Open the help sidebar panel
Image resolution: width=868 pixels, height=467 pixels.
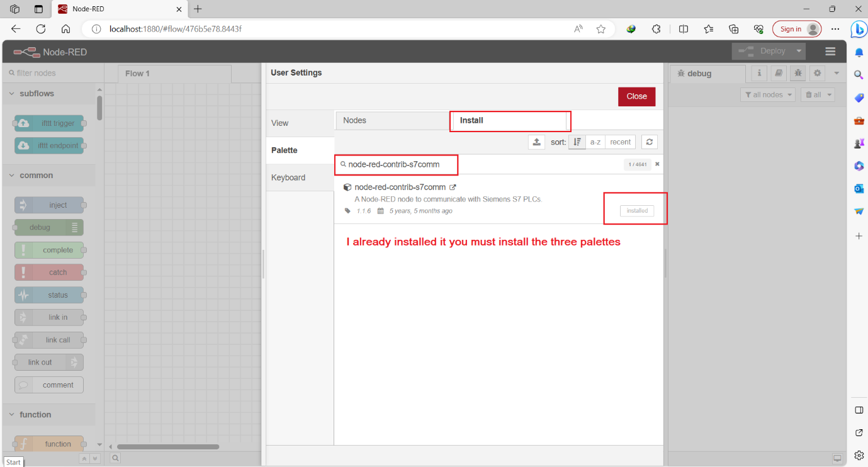pyautogui.click(x=779, y=73)
